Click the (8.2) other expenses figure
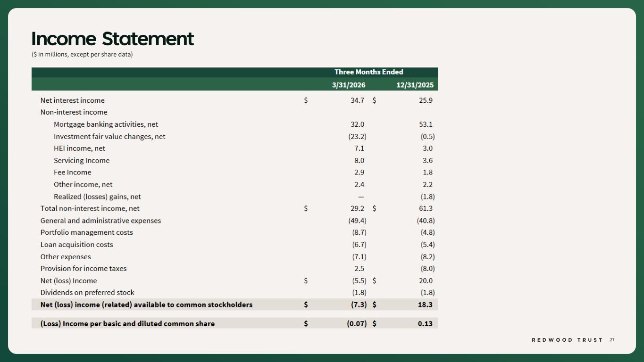 coord(427,257)
